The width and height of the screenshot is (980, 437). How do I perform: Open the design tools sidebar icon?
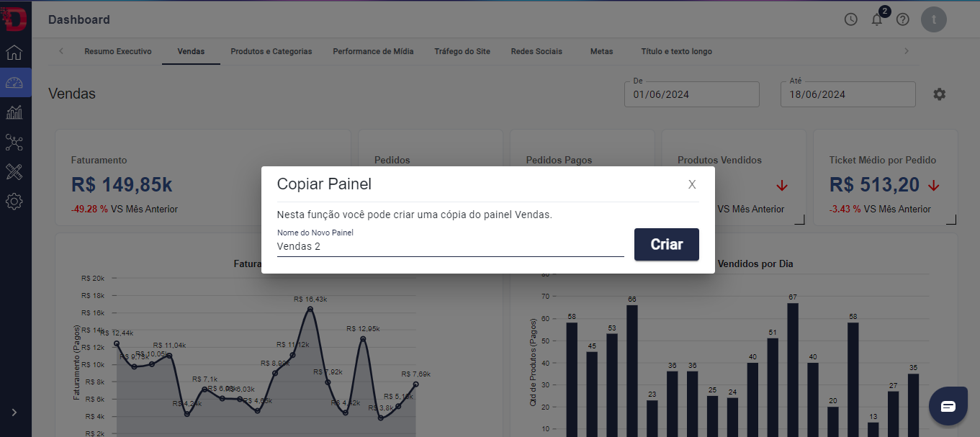14,171
